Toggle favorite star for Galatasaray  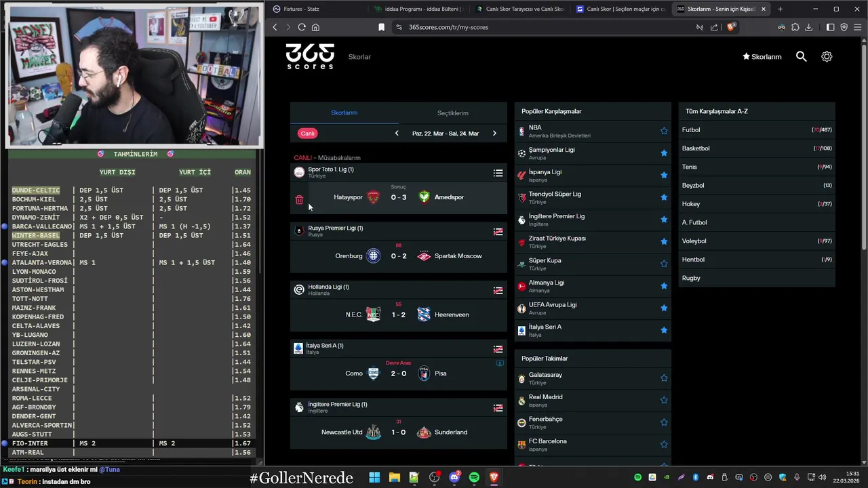pyautogui.click(x=664, y=378)
